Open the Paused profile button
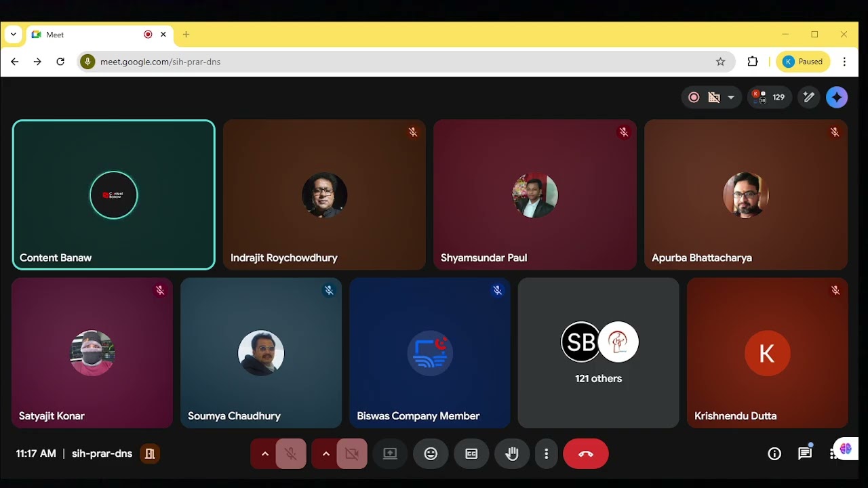Viewport: 868px width, 488px height. click(803, 62)
